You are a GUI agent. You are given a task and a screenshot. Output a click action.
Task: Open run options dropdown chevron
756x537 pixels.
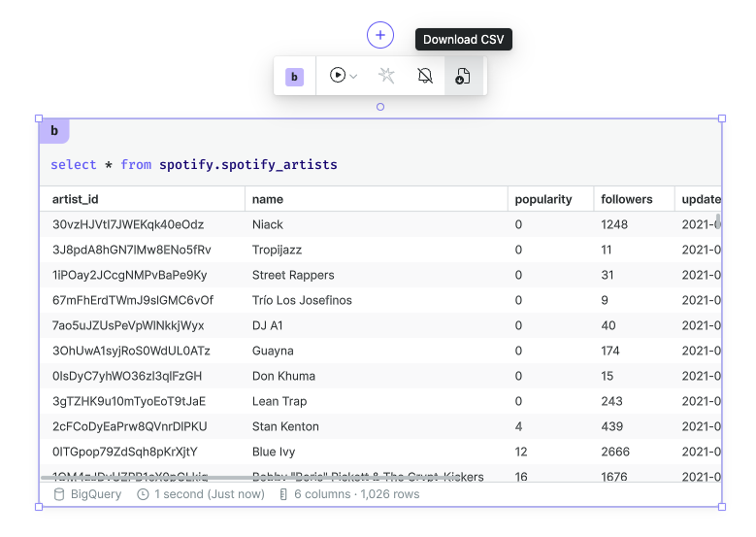pos(353,77)
